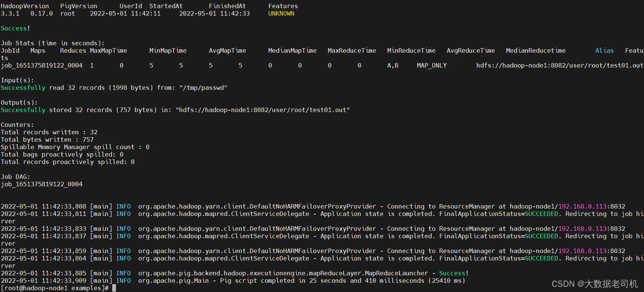Click job_1651375819122_0004 in the stats row
The height and width of the screenshot is (292, 644).
(x=42, y=65)
